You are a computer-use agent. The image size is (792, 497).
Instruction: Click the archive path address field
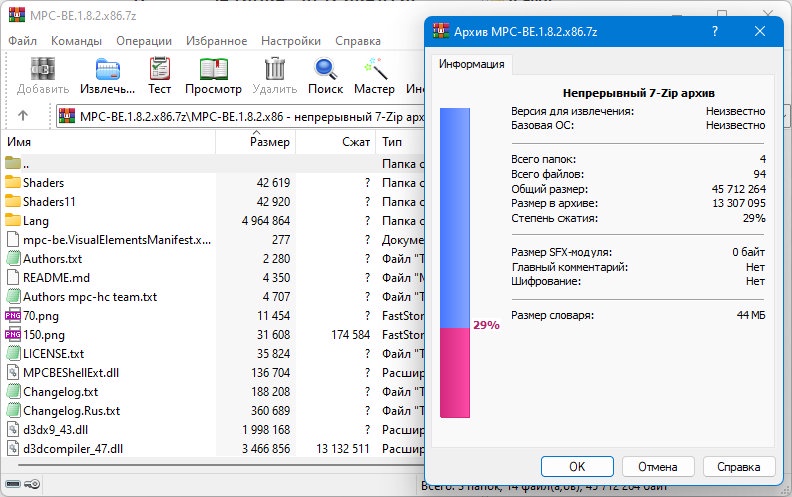pyautogui.click(x=240, y=116)
